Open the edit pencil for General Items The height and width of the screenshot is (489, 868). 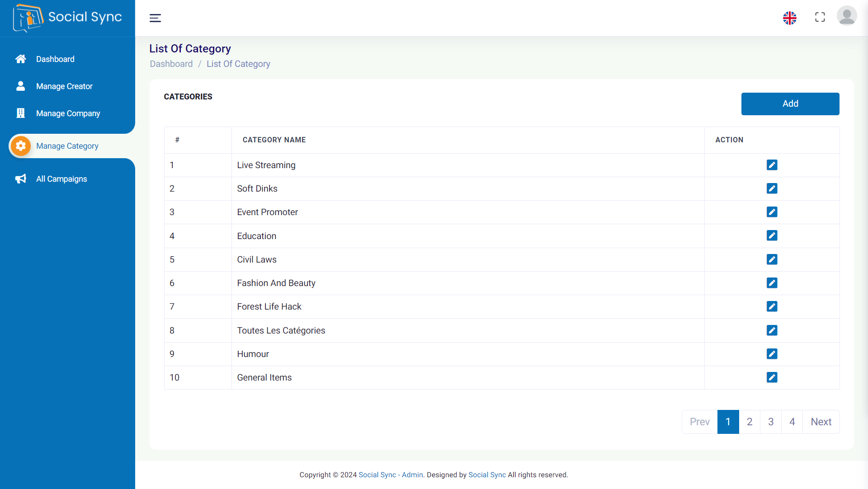[x=772, y=377]
